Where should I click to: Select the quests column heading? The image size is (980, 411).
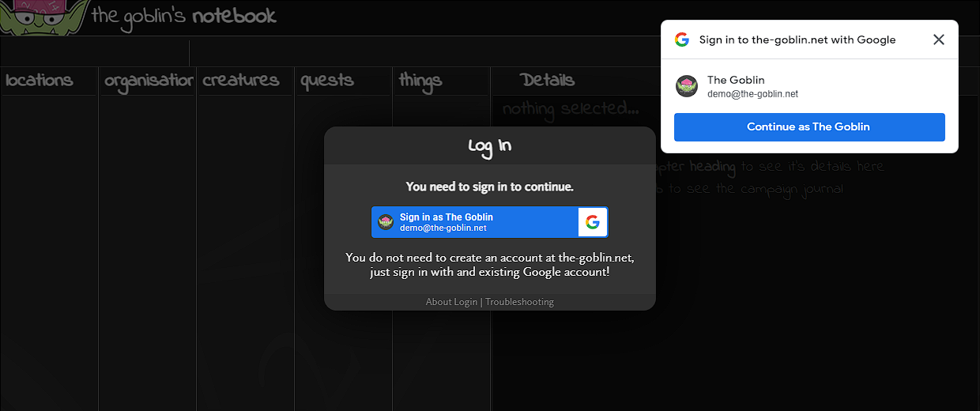327,81
